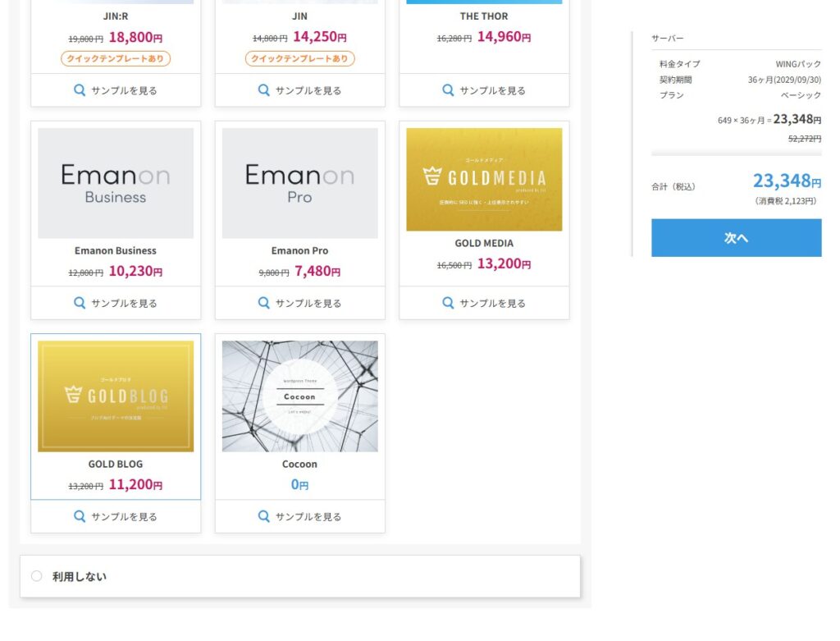Screen dimensions: 840x641
Task: Click the JIN price 14,250円
Action: coord(320,37)
